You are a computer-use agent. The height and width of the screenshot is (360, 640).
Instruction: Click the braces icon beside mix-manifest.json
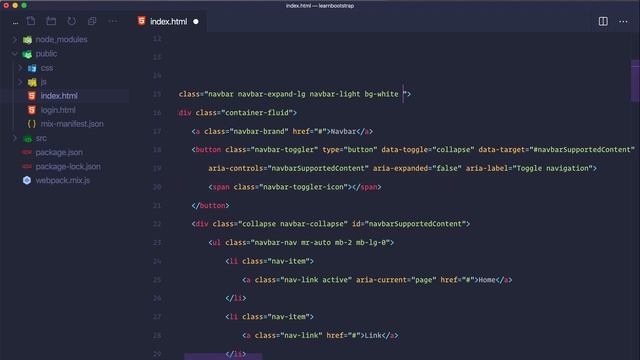(32, 124)
